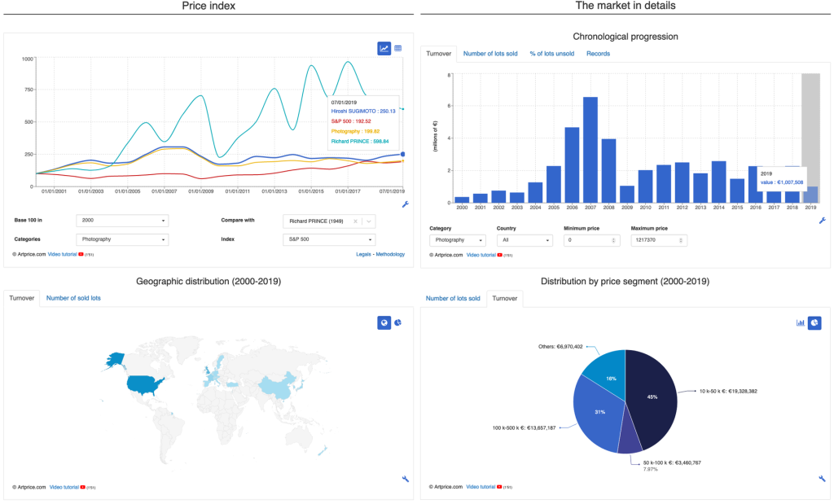This screenshot has width=834, height=504.
Task: Open the Records tab
Action: pyautogui.click(x=598, y=54)
